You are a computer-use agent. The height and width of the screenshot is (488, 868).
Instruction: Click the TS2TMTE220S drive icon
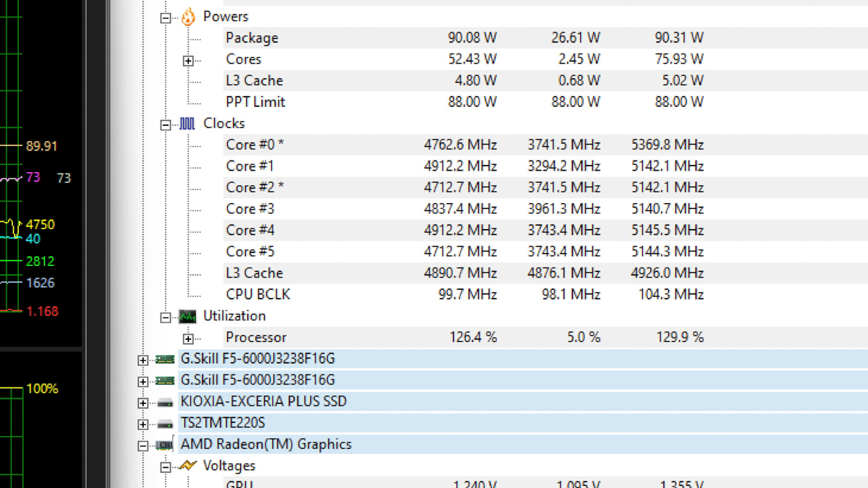tap(165, 424)
